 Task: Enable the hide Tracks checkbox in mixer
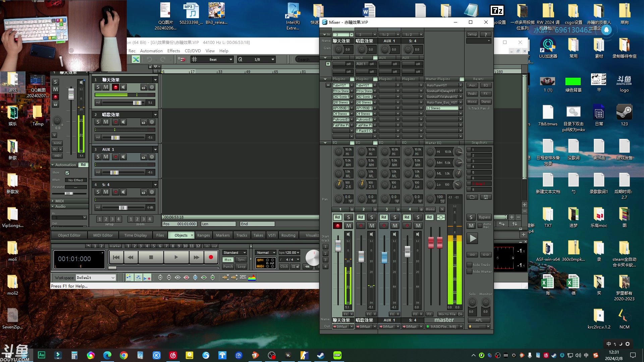[470, 265]
